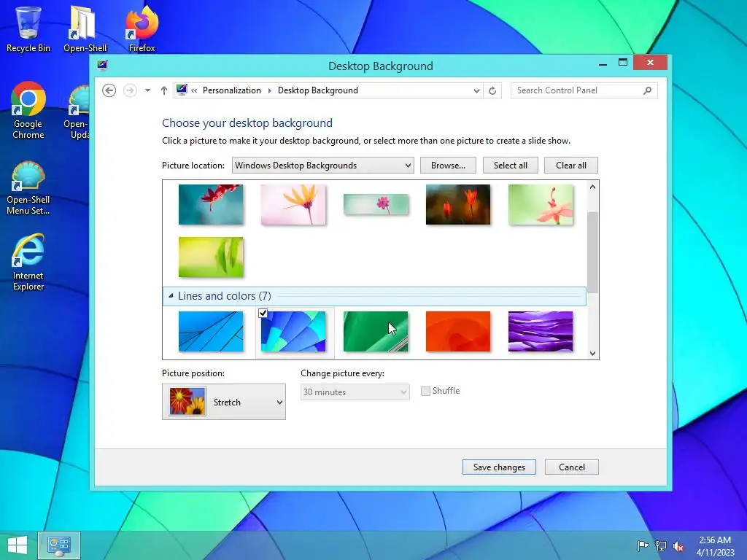
Task: Launch Google Chrome from the desktop
Action: click(28, 111)
